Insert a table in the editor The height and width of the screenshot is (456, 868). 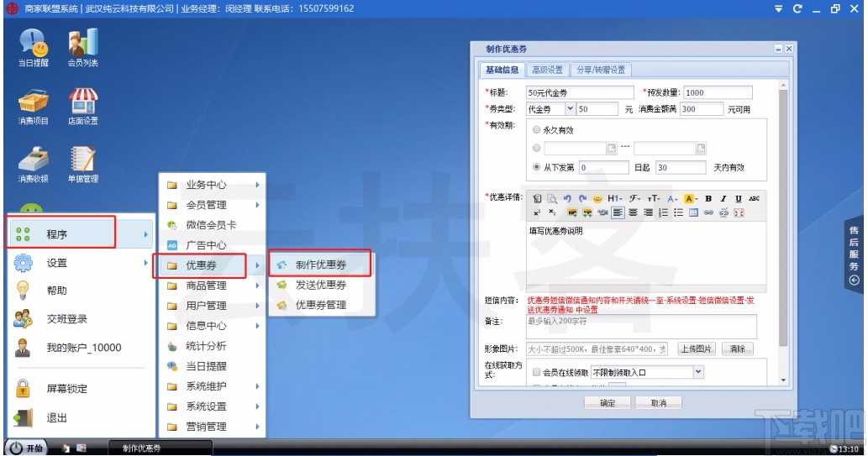pyautogui.click(x=693, y=212)
